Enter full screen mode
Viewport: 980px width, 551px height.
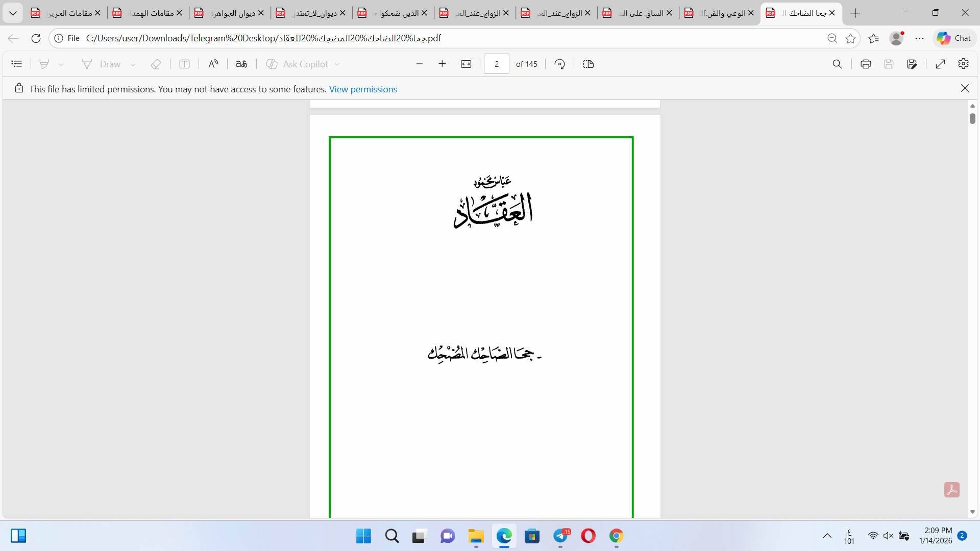(x=941, y=64)
